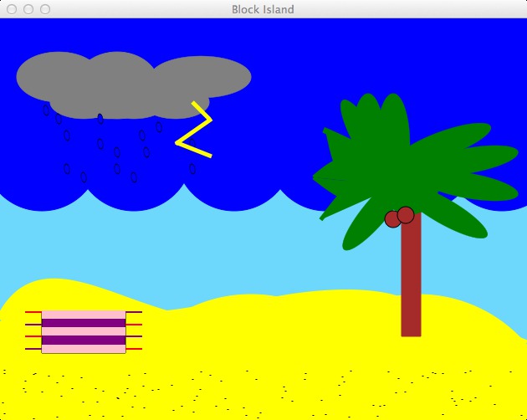Click the Block Island window title
Image resolution: width=527 pixels, height=420 pixels.
(263, 9)
